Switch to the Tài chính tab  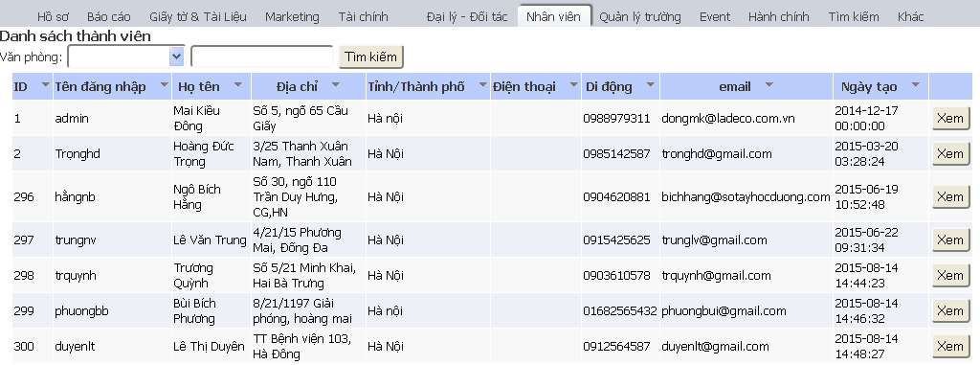[363, 17]
